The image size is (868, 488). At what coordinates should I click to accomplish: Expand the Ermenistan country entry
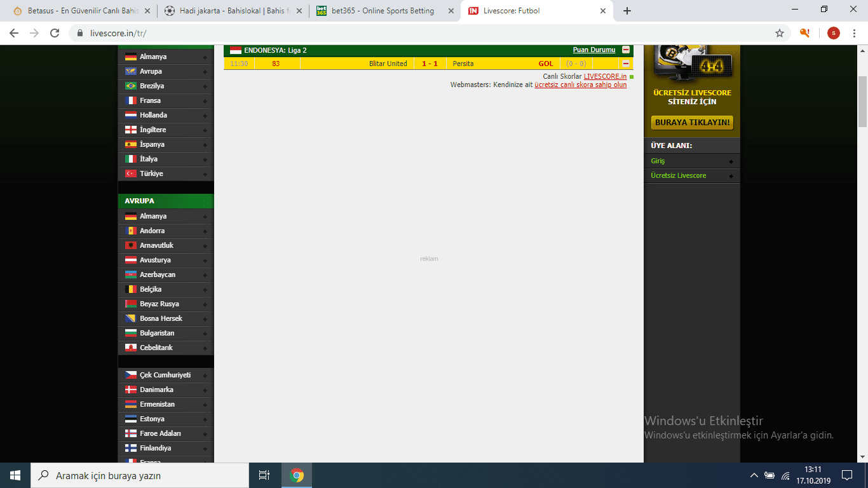[166, 404]
